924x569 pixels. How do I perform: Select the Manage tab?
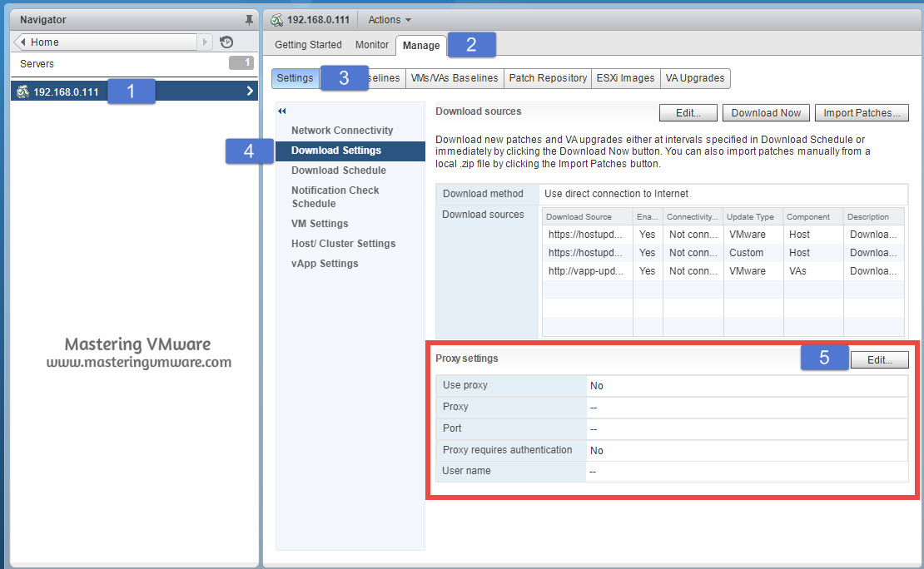[x=421, y=46]
